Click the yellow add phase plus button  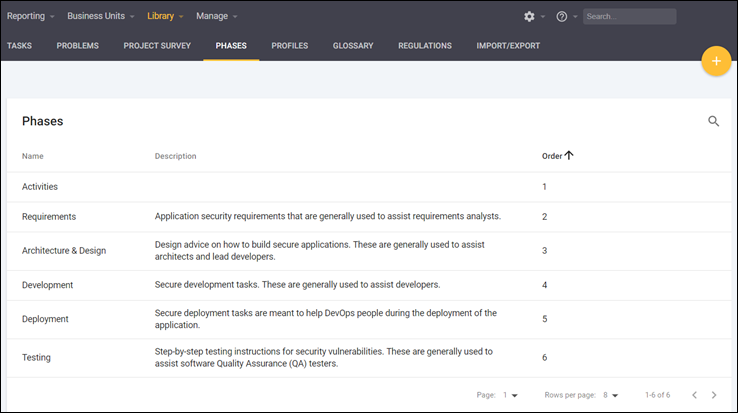tap(716, 61)
